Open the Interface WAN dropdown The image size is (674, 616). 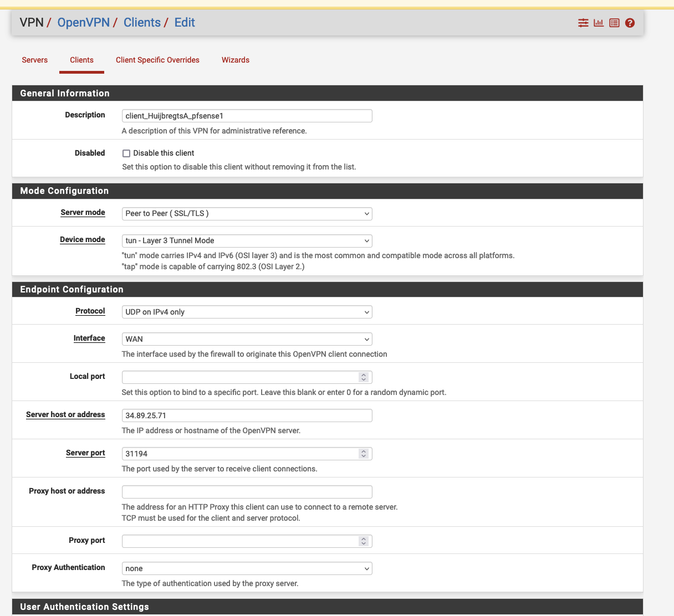pos(247,340)
